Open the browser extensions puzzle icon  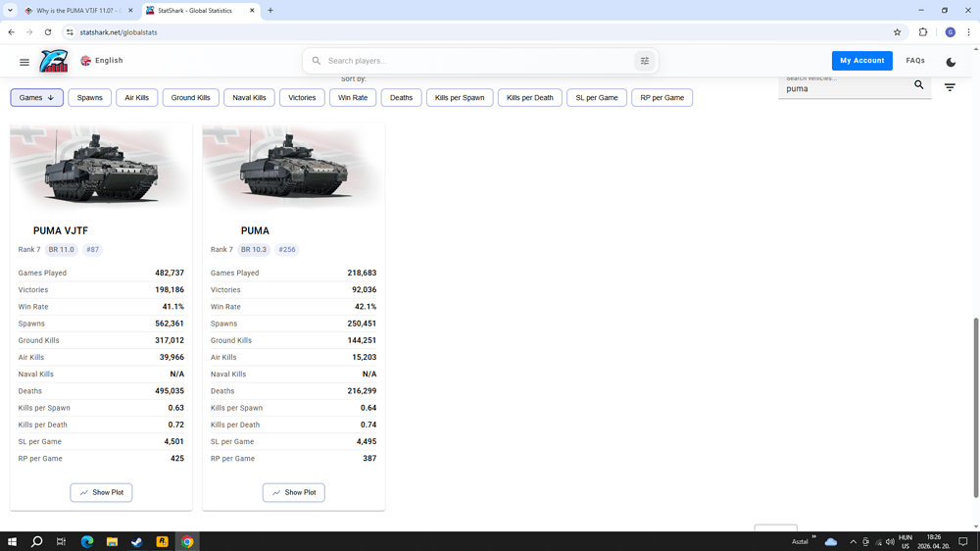923,32
